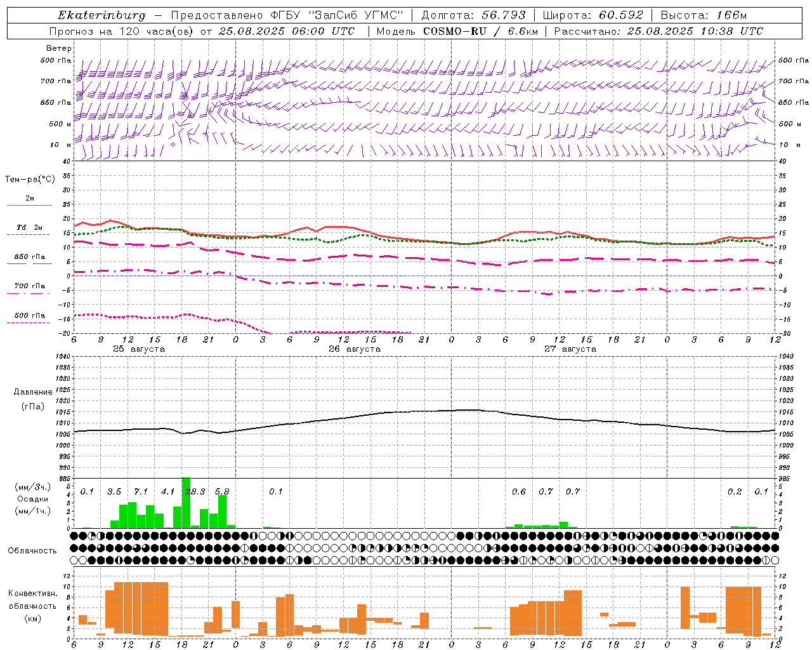Click the '(км)' convective cloud unit label
812x650 pixels.
(x=32, y=618)
